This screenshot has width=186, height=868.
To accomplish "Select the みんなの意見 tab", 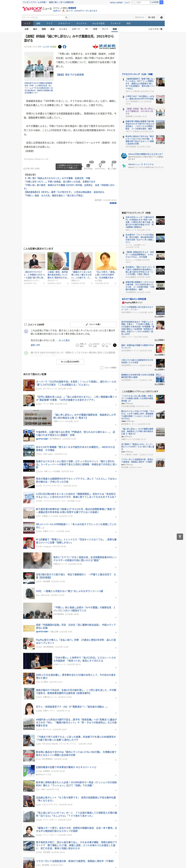I will coord(98,23).
